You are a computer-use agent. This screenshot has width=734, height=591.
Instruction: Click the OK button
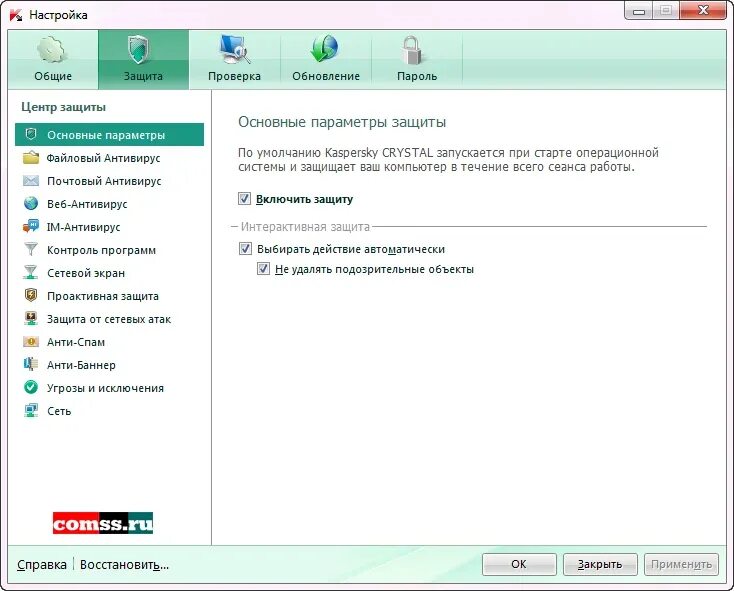(519, 564)
